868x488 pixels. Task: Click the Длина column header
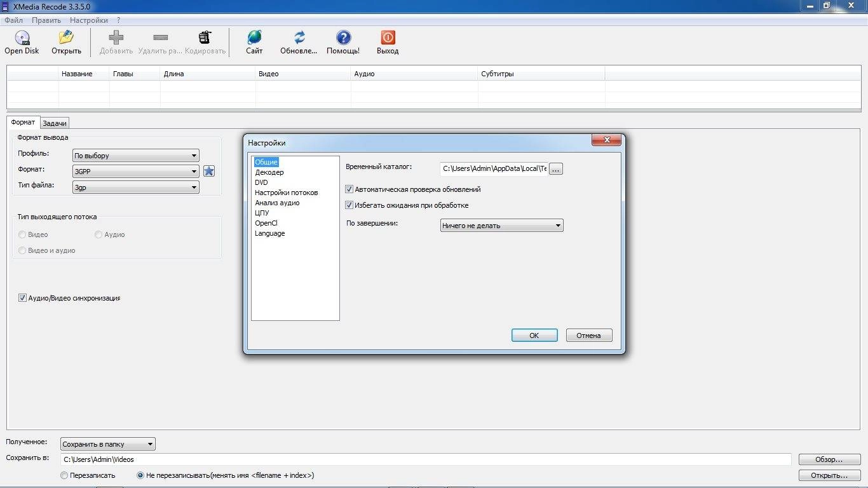pos(208,74)
